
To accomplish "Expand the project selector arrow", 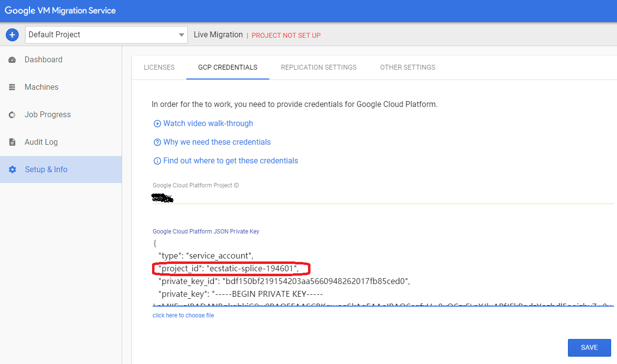I will 181,34.
